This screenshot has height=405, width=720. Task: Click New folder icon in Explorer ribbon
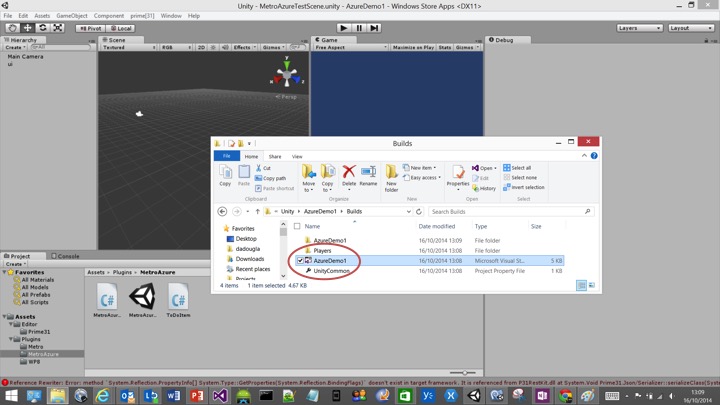(391, 178)
